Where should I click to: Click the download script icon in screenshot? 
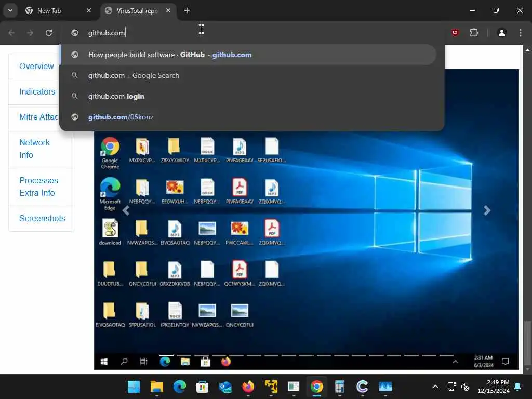coord(110,232)
